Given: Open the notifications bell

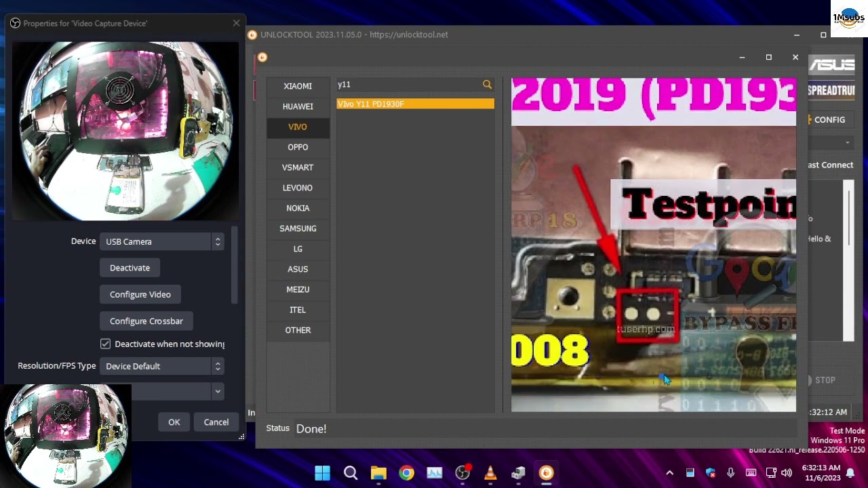Looking at the screenshot, I should click(x=850, y=472).
